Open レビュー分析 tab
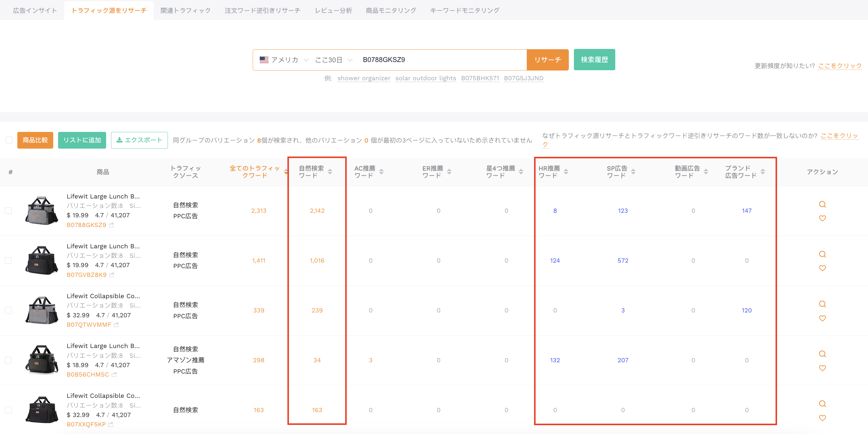Image resolution: width=868 pixels, height=434 pixels. coord(333,10)
